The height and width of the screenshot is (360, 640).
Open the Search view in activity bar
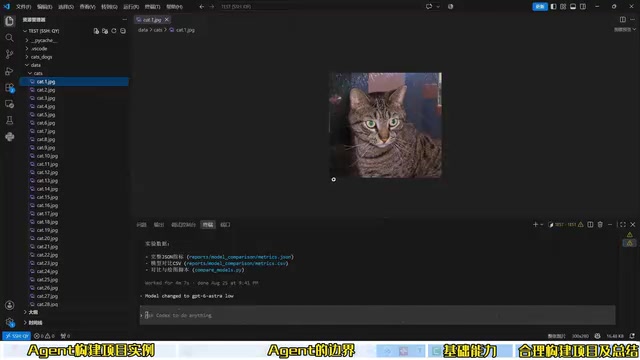point(9,38)
